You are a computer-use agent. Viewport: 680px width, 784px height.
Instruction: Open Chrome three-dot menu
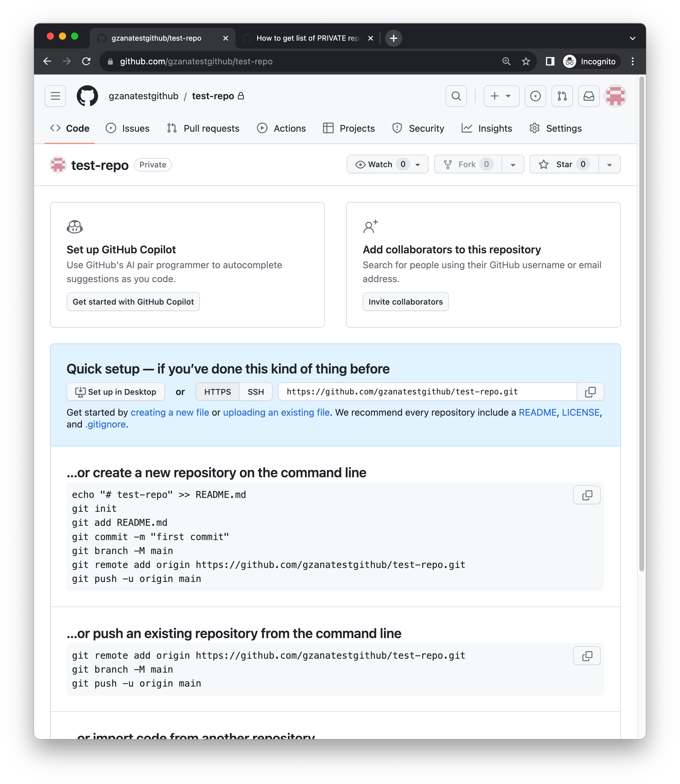[633, 61]
